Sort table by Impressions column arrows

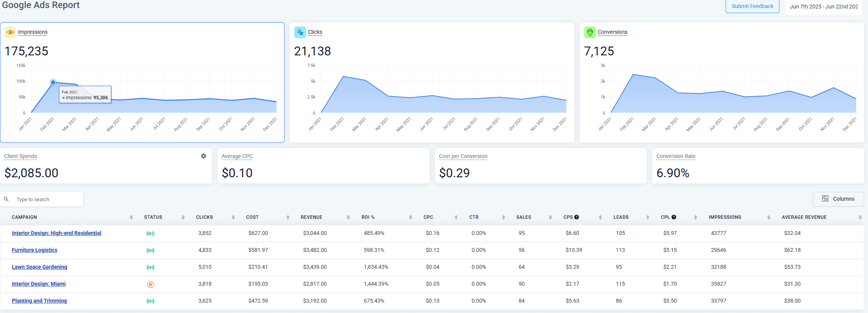tap(769, 217)
